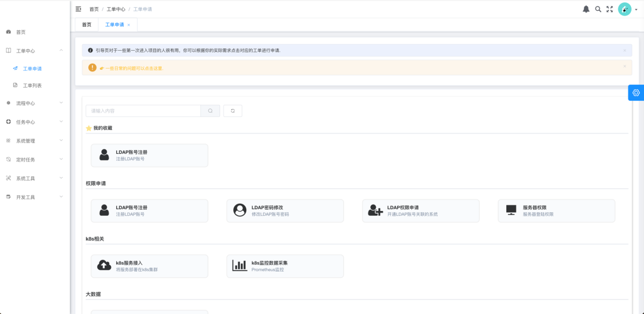Switch to the 首页 tab
This screenshot has width=644, height=314.
[86, 24]
